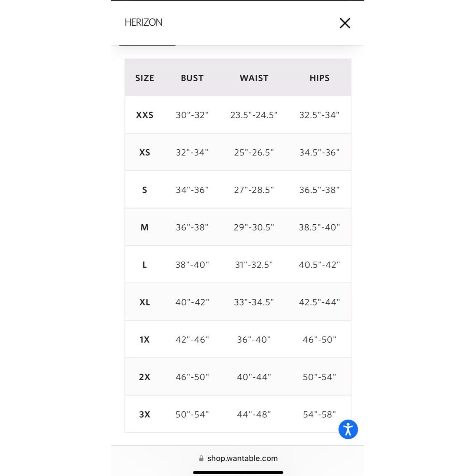Select the XL size row label

[145, 302]
